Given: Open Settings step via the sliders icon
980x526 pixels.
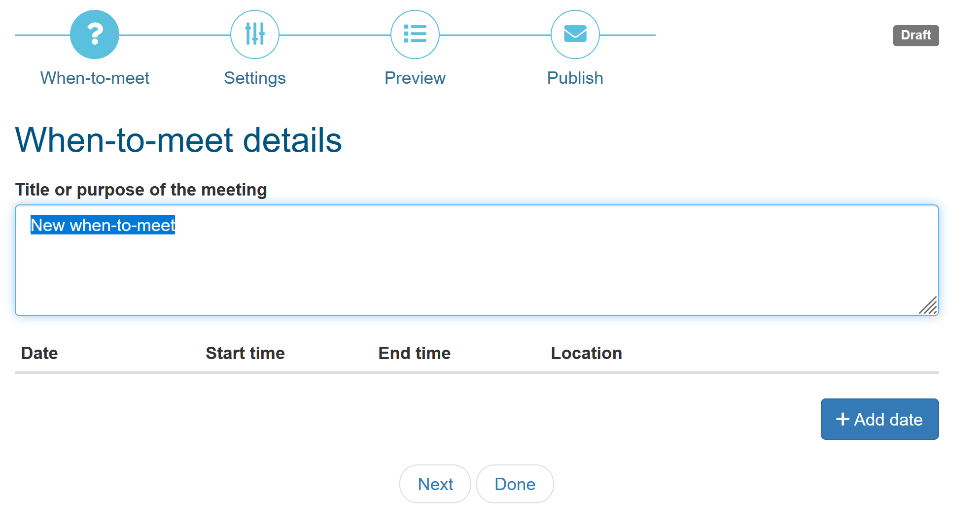Looking at the screenshot, I should point(255,34).
